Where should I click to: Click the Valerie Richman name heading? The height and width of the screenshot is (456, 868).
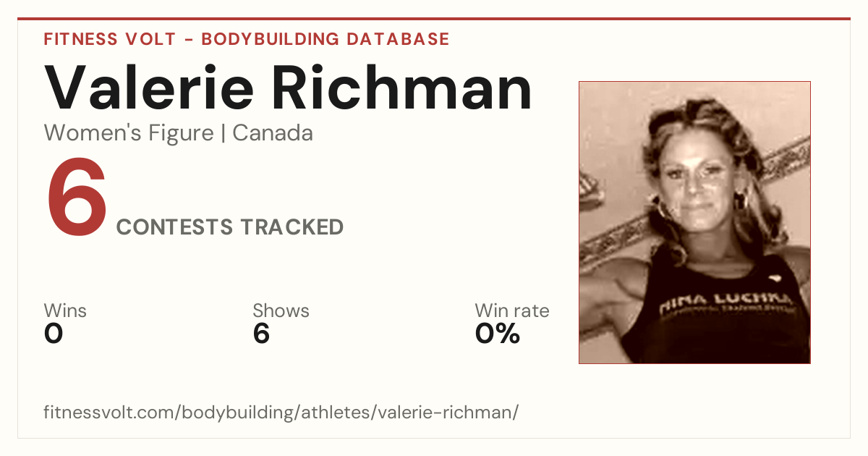point(289,88)
